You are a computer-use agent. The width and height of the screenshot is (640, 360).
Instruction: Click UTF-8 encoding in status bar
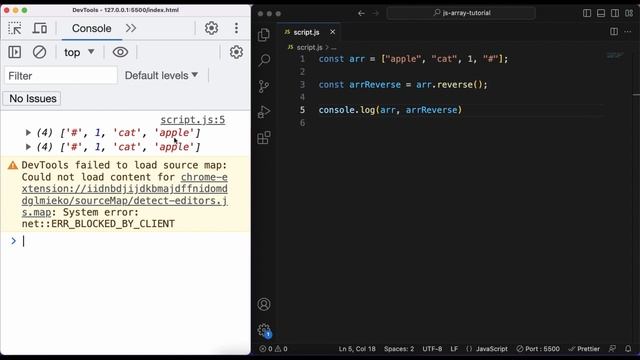[432, 349]
